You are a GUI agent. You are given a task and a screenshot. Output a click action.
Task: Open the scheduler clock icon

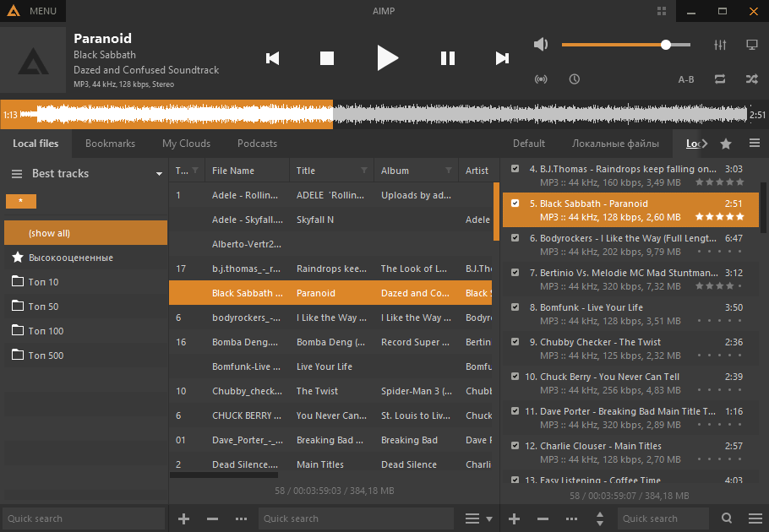[575, 79]
